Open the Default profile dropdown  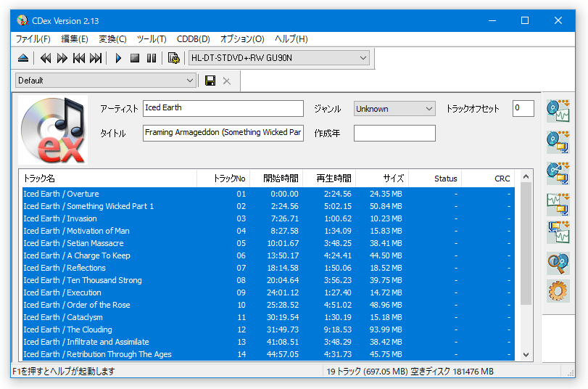pyautogui.click(x=106, y=81)
